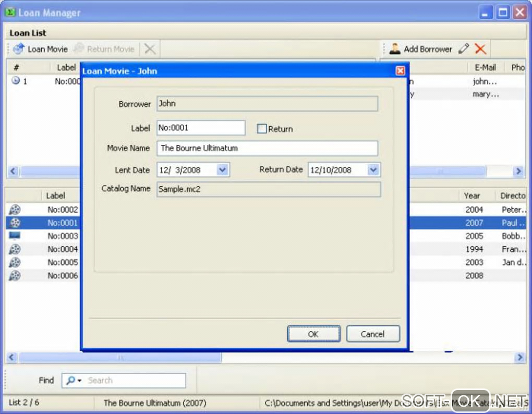Click the left arrow of loan list scrollbar
Image resolution: width=532 pixels, height=414 pixels.
point(13,171)
